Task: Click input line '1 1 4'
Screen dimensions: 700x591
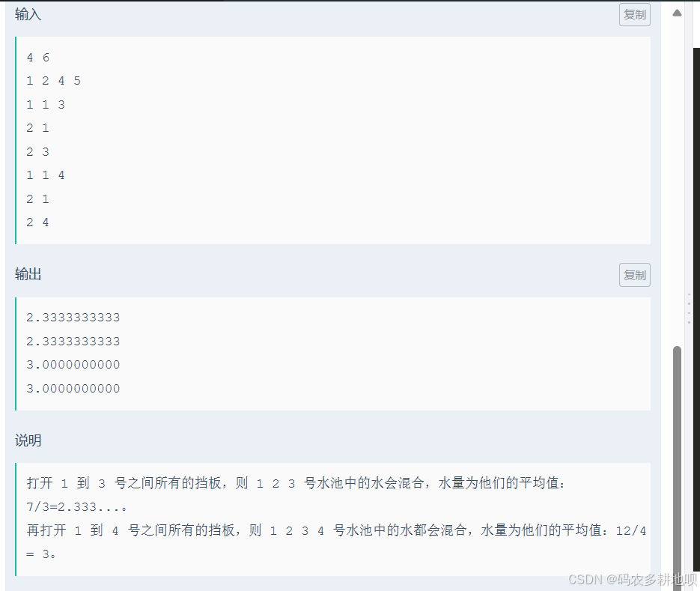Action: click(46, 175)
